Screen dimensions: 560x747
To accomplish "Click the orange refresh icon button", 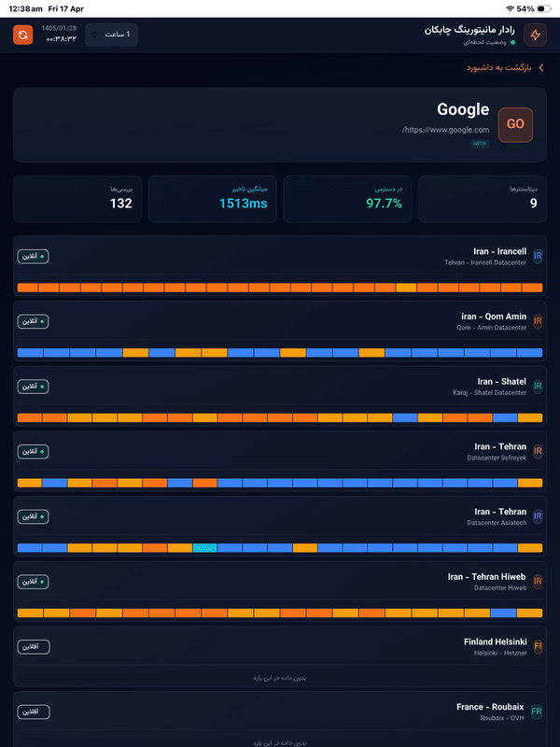I will click(22, 35).
